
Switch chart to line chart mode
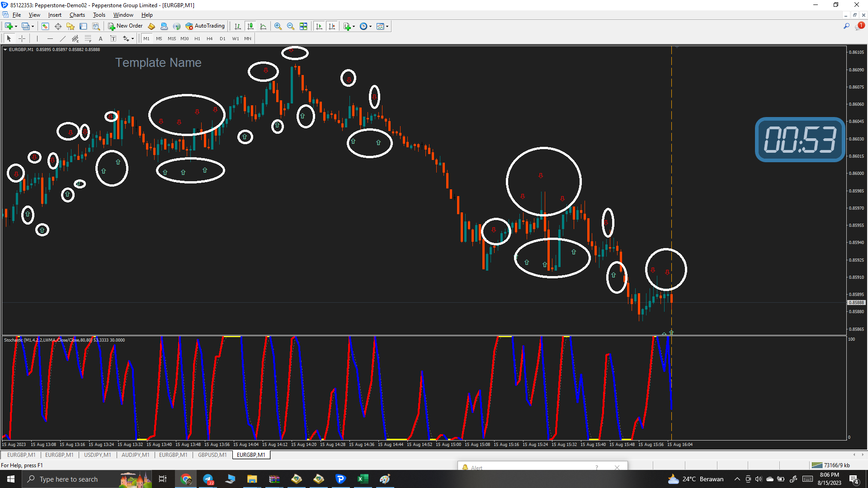tap(263, 26)
